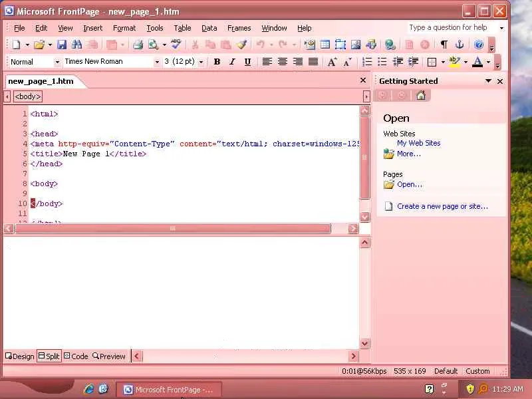
Task: Click Decrease Font Size icon
Action: coord(347,62)
